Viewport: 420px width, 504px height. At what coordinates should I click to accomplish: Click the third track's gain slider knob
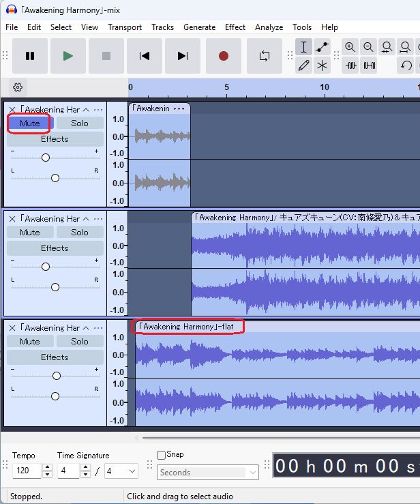tap(57, 376)
